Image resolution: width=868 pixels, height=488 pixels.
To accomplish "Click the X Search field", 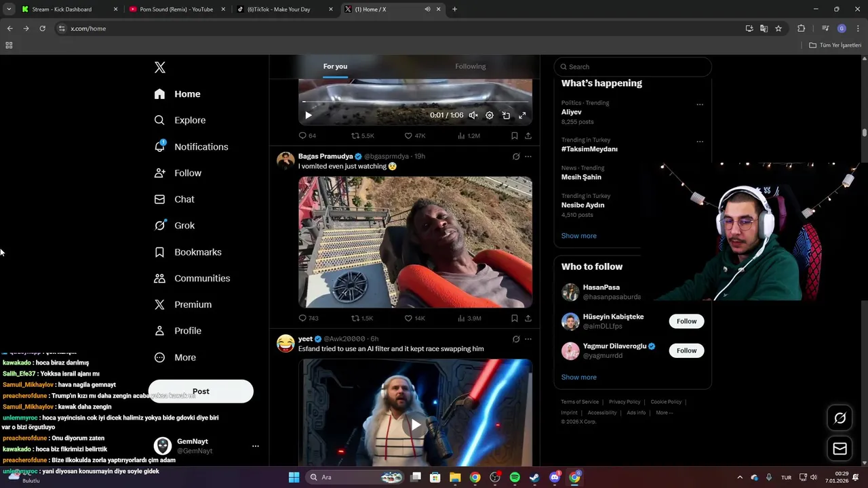I will tap(633, 66).
